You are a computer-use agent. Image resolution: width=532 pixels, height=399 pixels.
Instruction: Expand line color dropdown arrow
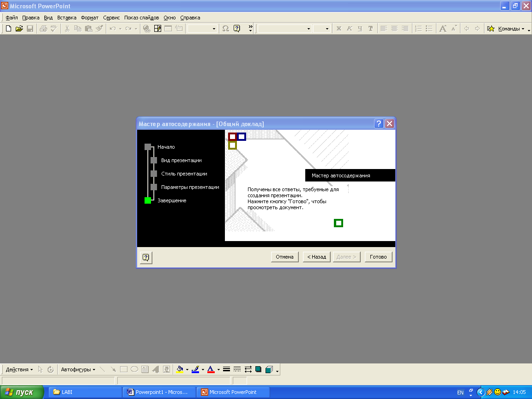(x=203, y=370)
